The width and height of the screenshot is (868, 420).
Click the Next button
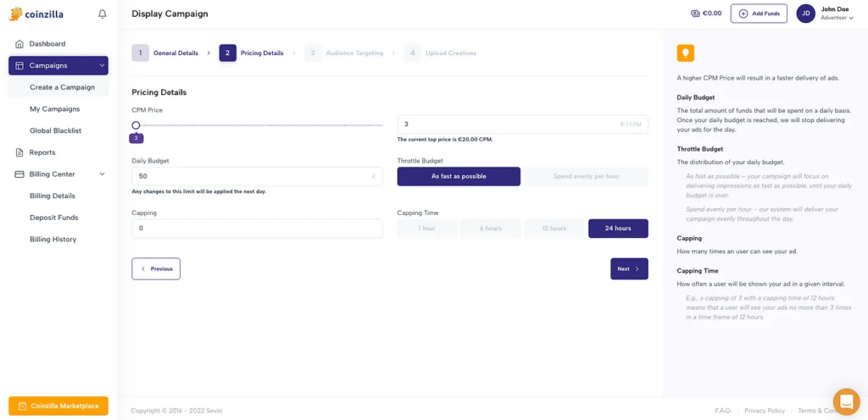[630, 269]
